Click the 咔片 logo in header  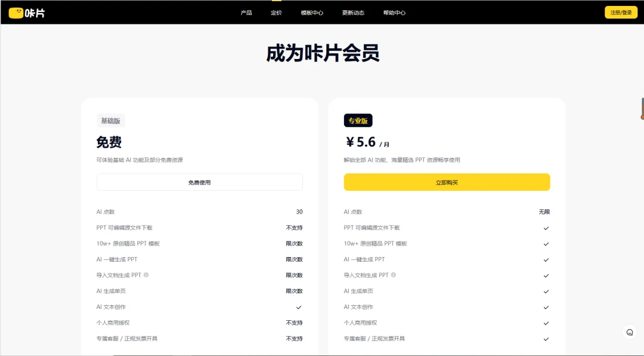[x=27, y=13]
